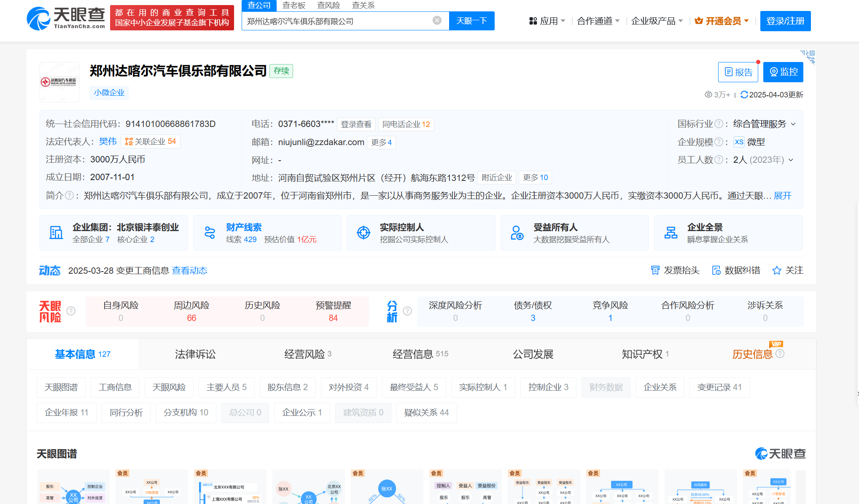
Task: Click 更多 4 emails expander
Action: [x=381, y=143]
